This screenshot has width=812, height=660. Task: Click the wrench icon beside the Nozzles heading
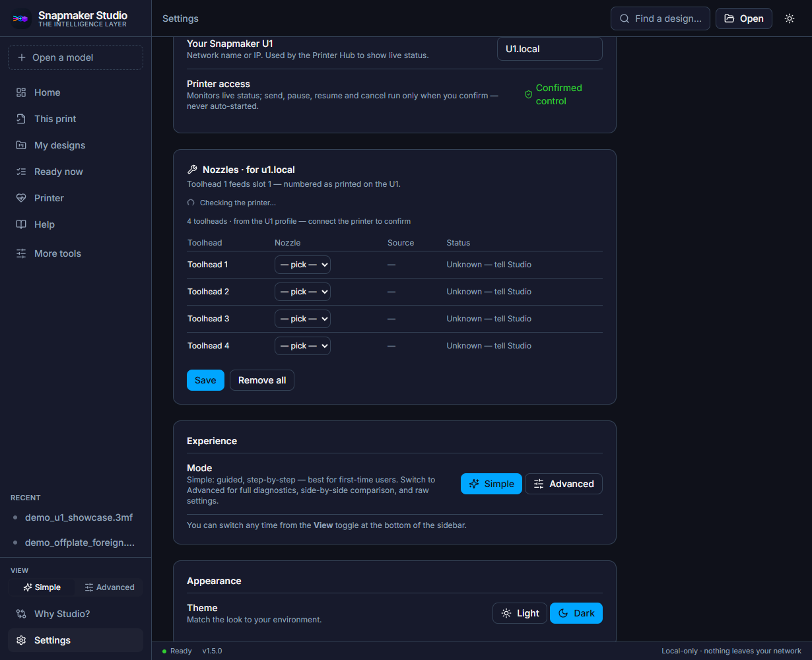[x=192, y=170]
